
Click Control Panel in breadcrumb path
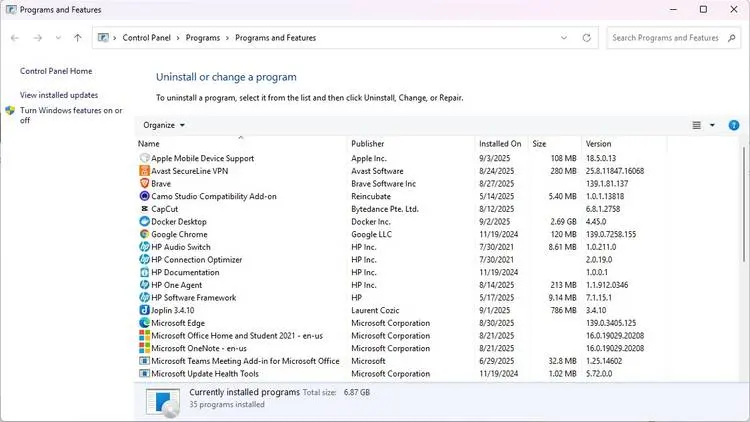(146, 38)
